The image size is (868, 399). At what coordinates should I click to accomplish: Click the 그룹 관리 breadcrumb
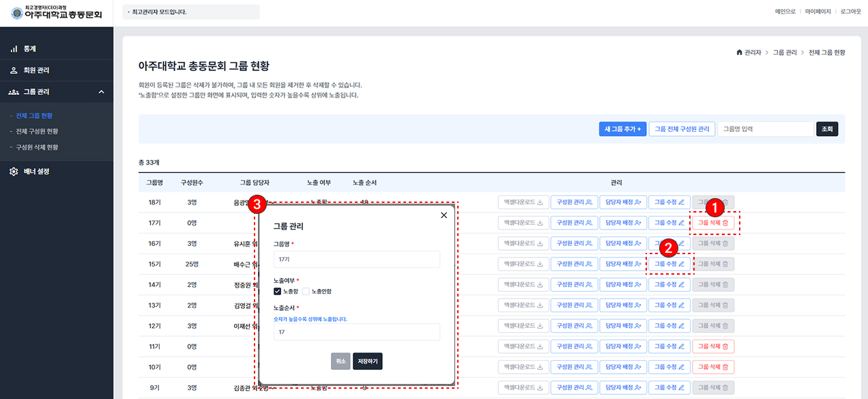coord(785,53)
